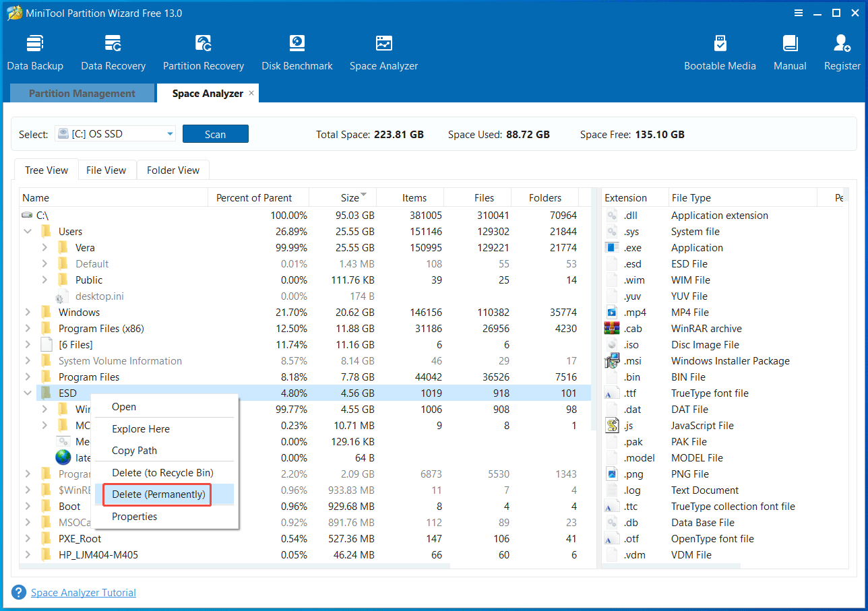Expand the Windows folder node
This screenshot has width=868, height=611.
point(28,312)
